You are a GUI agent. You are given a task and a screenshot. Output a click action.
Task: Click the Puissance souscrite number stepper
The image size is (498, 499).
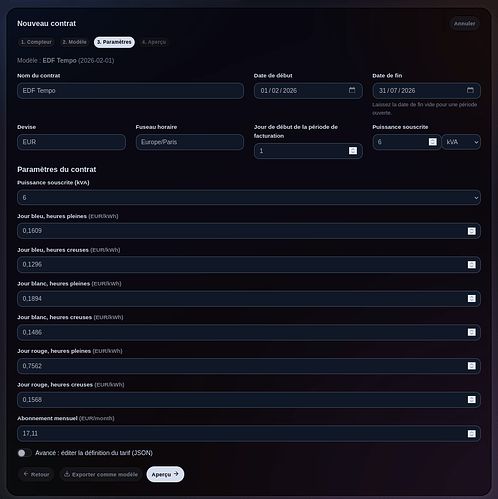(432, 142)
